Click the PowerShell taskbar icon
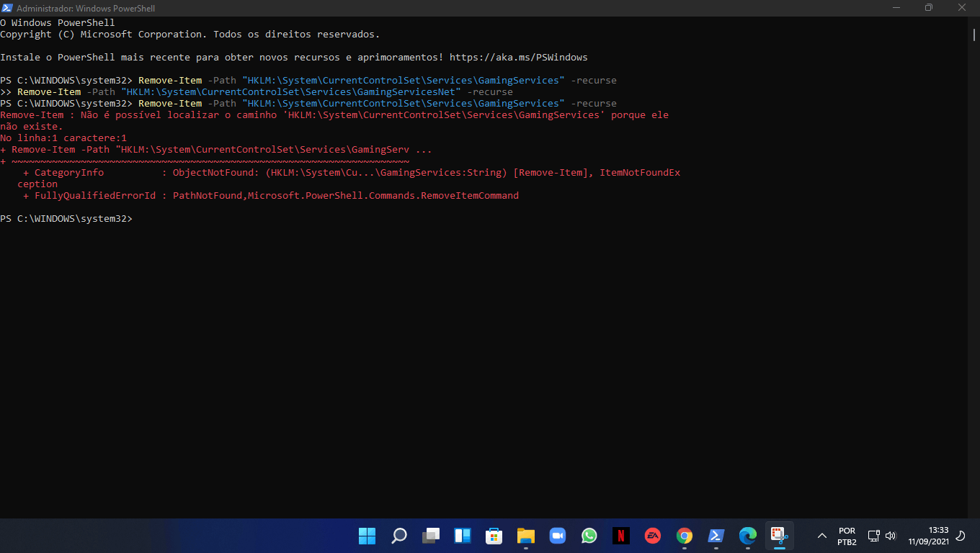980x553 pixels. coord(716,536)
